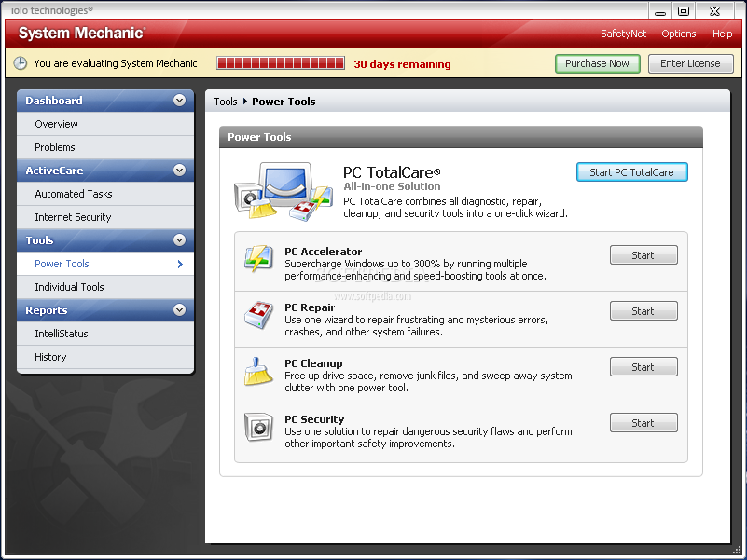This screenshot has width=747, height=560.
Task: Click the Reports section header
Action: click(x=105, y=310)
